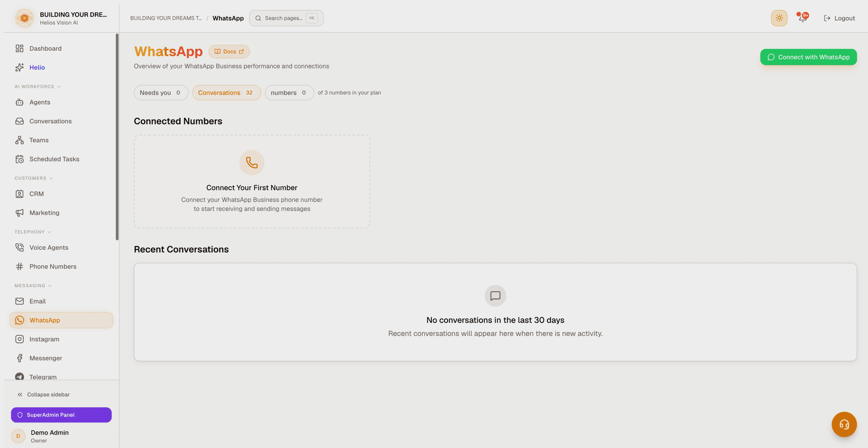Open Voice Agents in the sidebar
The width and height of the screenshot is (868, 448).
[61, 247]
